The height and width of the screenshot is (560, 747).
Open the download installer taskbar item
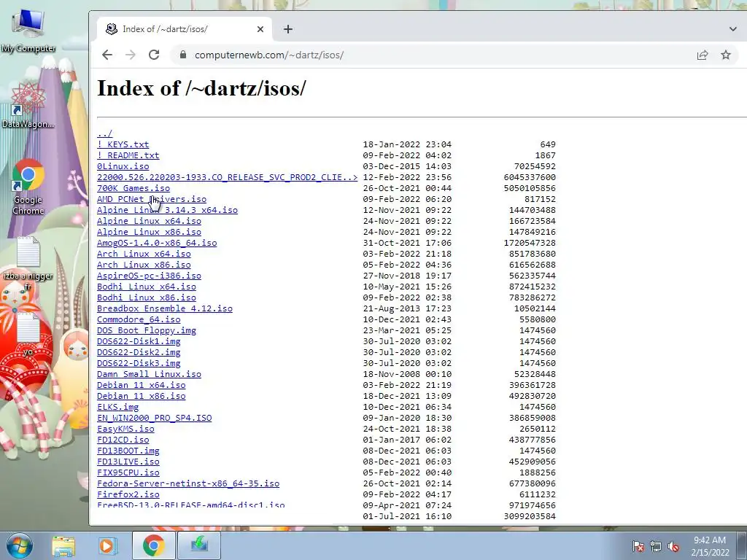tap(199, 545)
